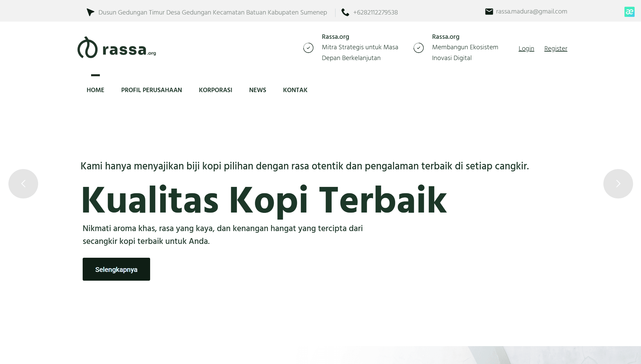Go to the HOME tab
641x364 pixels.
[95, 90]
